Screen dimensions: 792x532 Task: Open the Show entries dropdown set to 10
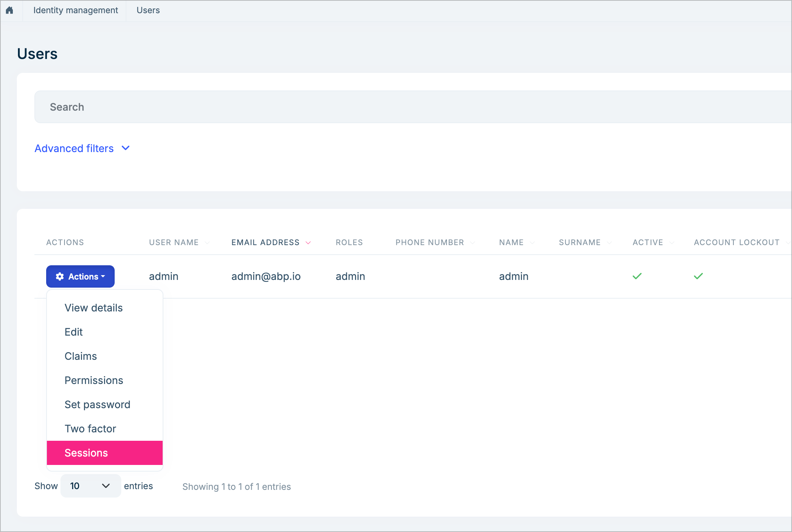click(90, 485)
